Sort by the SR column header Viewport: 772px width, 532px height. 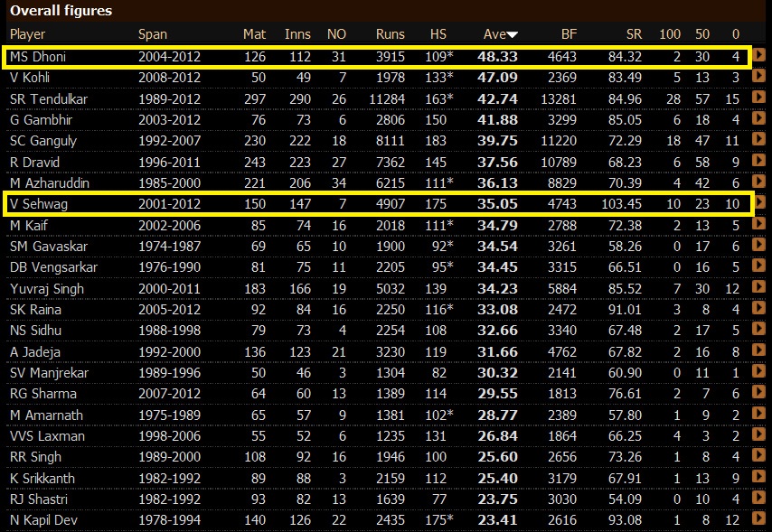pos(635,34)
